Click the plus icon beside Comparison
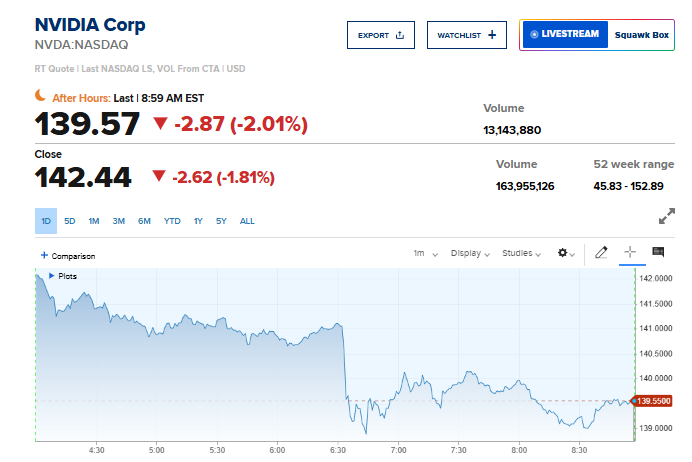The height and width of the screenshot is (462, 692). click(44, 256)
